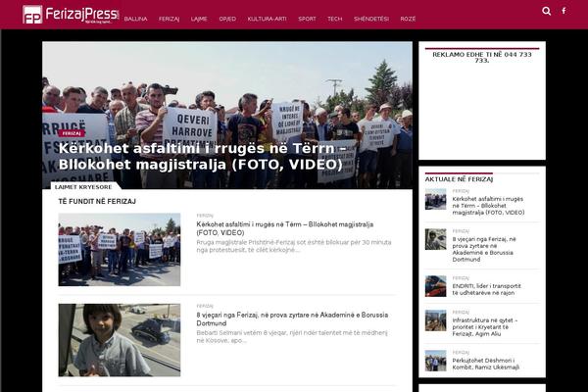Viewport: 588px width, 392px height.
Task: Select the OPED menu item
Action: pos(227,19)
